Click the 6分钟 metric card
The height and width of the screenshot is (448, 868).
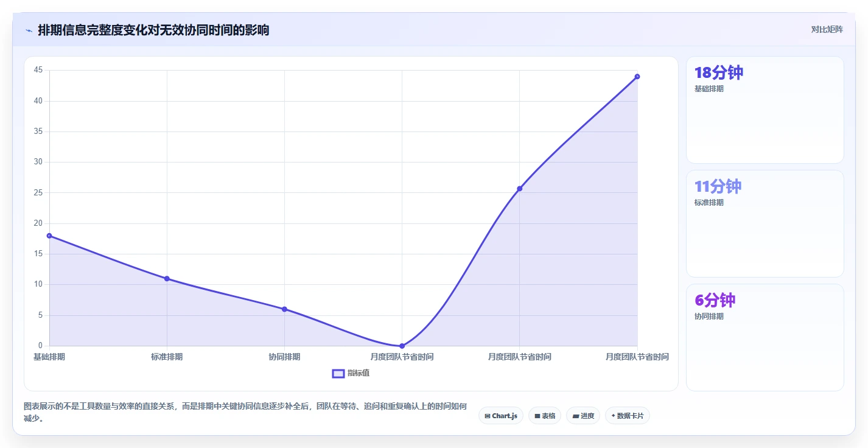tap(765, 338)
